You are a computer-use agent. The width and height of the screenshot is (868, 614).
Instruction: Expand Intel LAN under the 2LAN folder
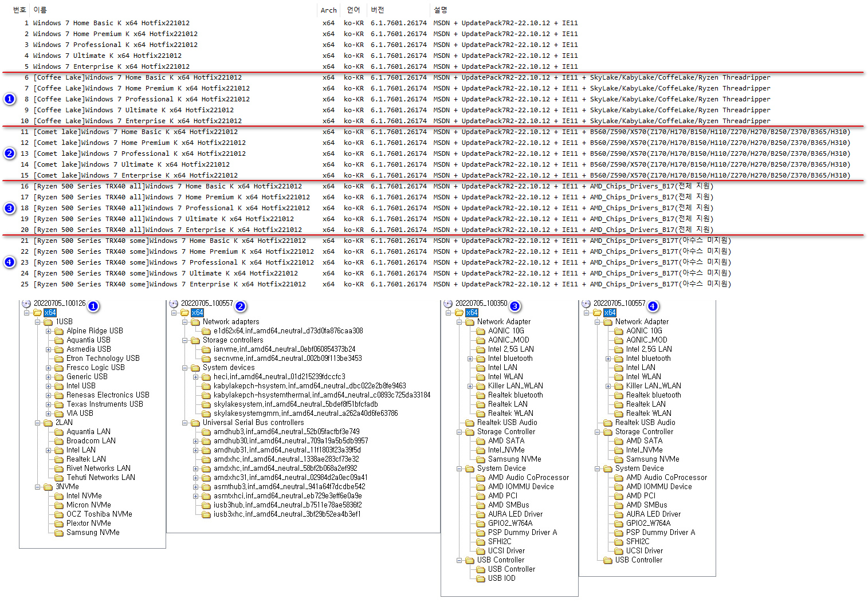[49, 450]
